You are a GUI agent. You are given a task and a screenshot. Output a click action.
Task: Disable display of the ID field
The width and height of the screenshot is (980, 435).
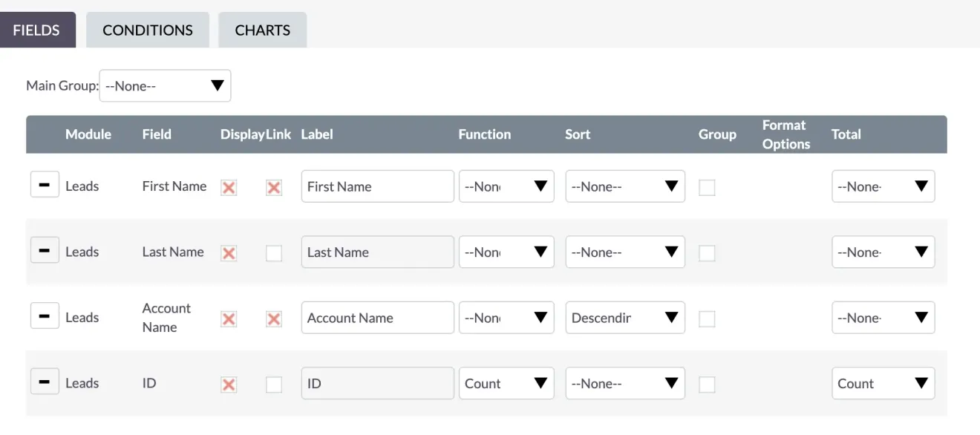click(228, 385)
